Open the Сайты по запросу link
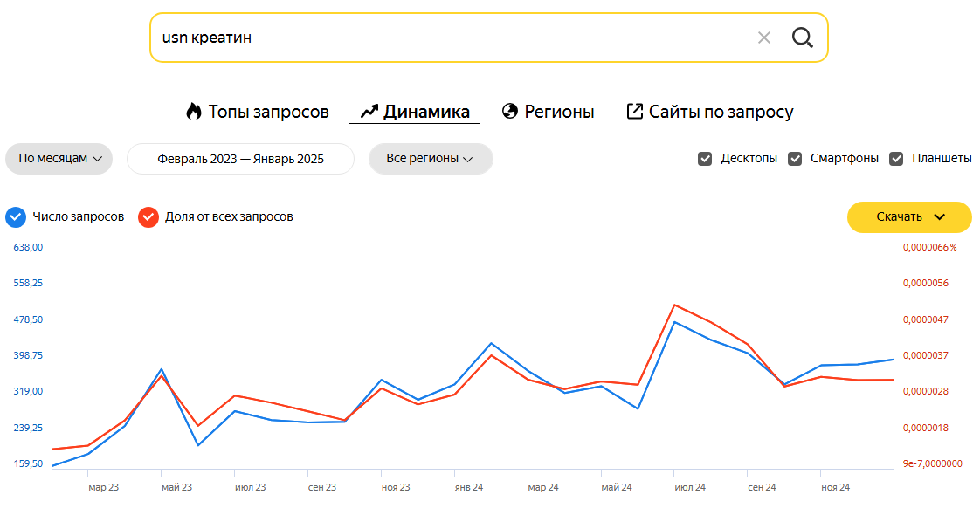This screenshot has height=508, width=980. [721, 112]
